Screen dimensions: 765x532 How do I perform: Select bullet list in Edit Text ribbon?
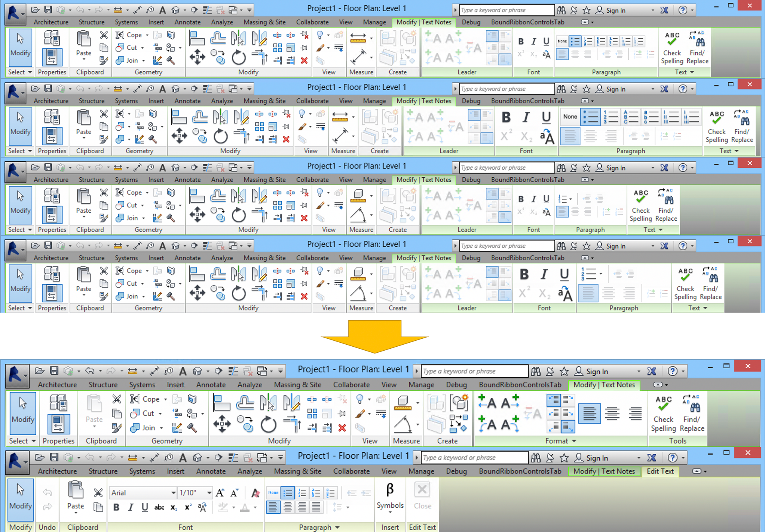[x=288, y=493]
